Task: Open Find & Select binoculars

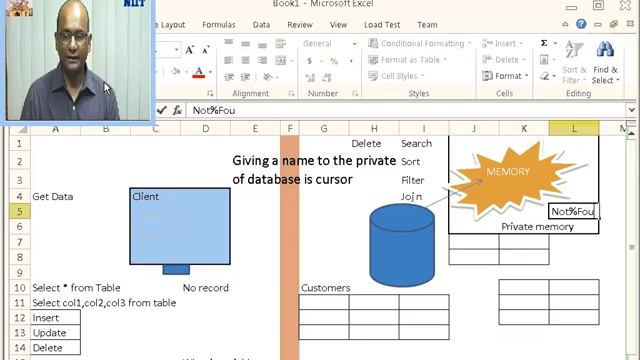Action: pyautogui.click(x=606, y=62)
